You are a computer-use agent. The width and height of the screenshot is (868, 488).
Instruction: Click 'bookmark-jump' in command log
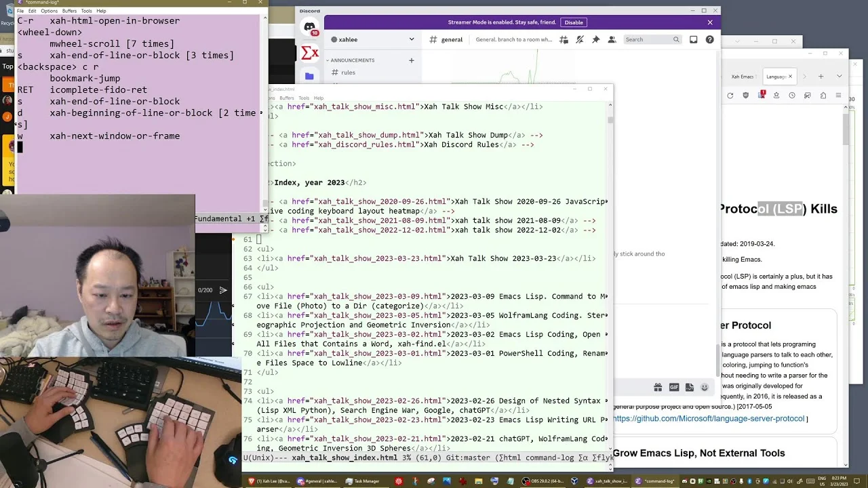85,79
